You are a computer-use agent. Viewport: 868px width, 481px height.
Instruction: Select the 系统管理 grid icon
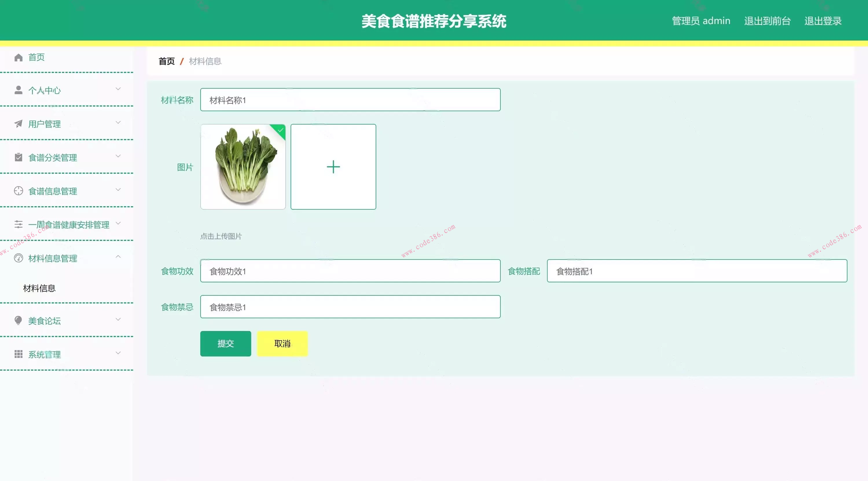tap(18, 354)
